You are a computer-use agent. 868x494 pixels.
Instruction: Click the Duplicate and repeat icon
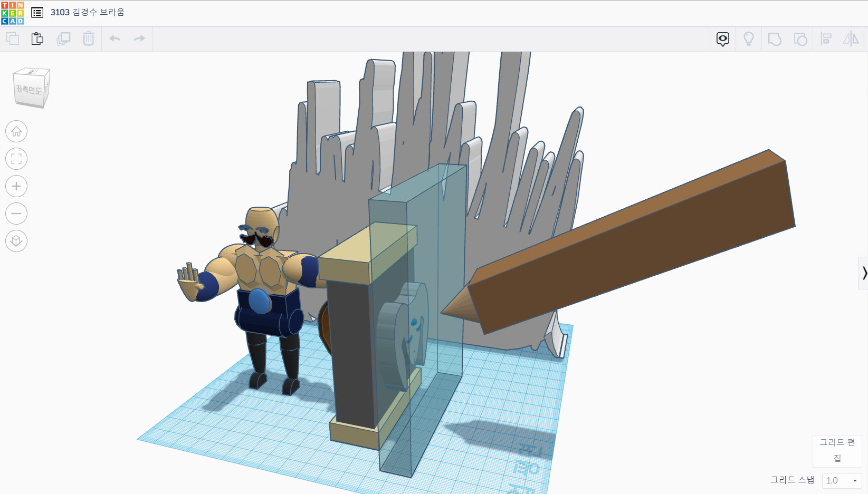pos(63,38)
